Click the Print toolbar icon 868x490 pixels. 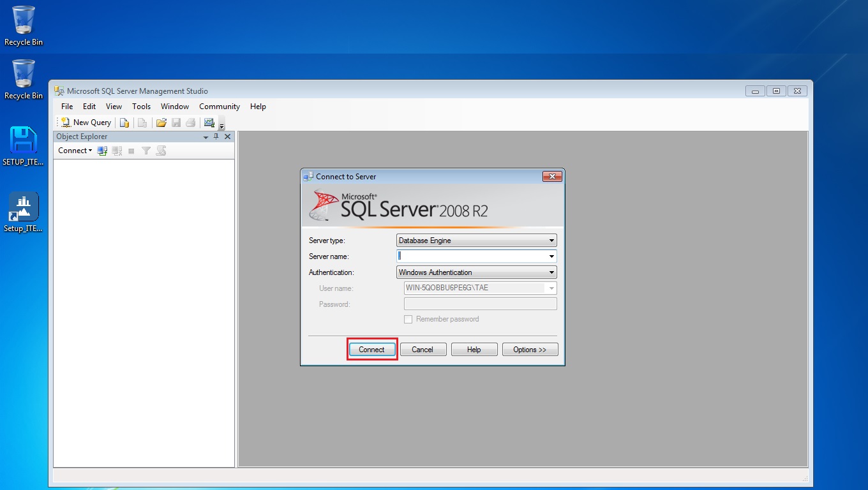coord(190,122)
